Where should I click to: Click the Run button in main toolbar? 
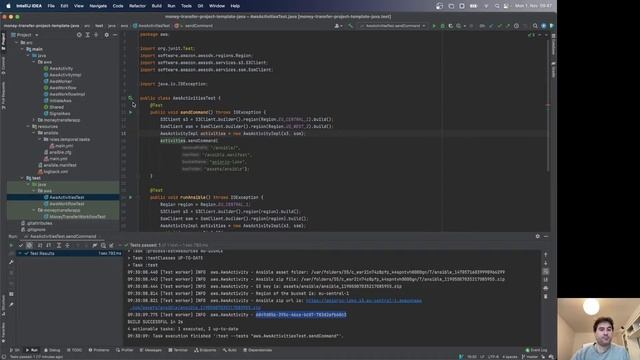(x=434, y=26)
